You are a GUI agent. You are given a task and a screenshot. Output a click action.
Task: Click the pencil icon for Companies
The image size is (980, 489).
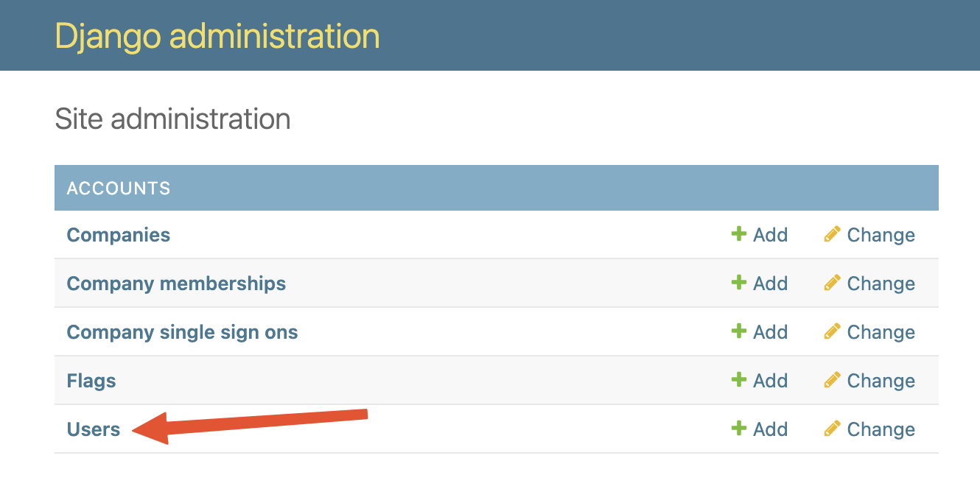point(832,234)
